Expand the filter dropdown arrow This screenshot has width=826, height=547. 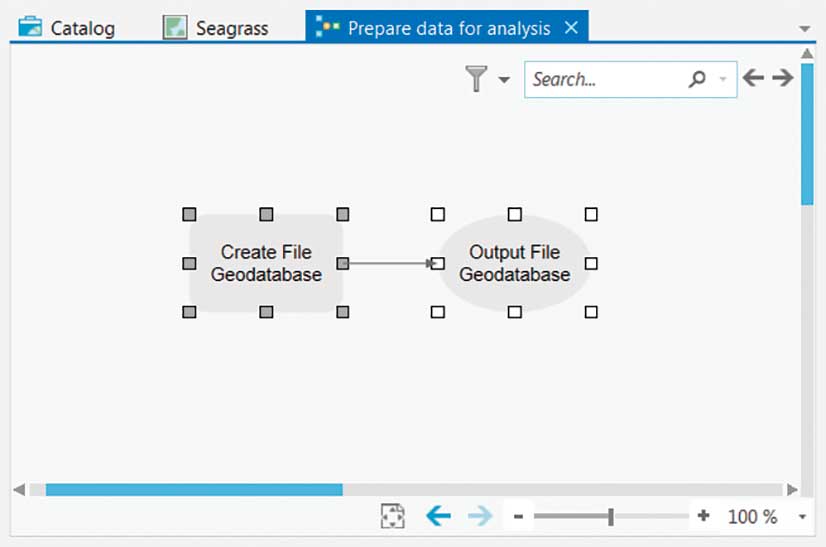[x=504, y=80]
